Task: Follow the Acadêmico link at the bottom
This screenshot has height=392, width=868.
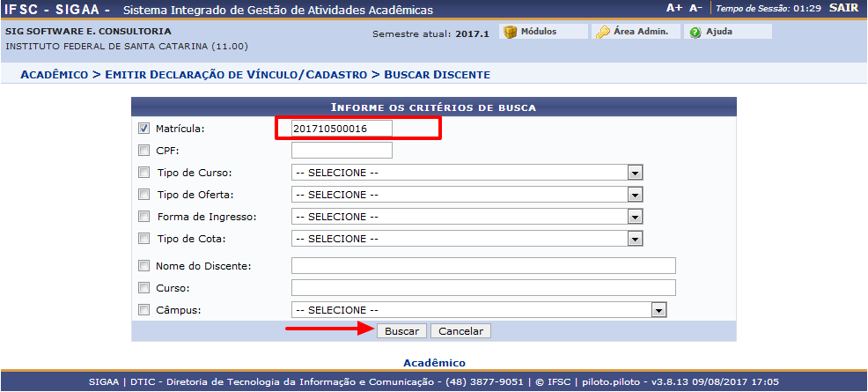Action: tap(434, 363)
